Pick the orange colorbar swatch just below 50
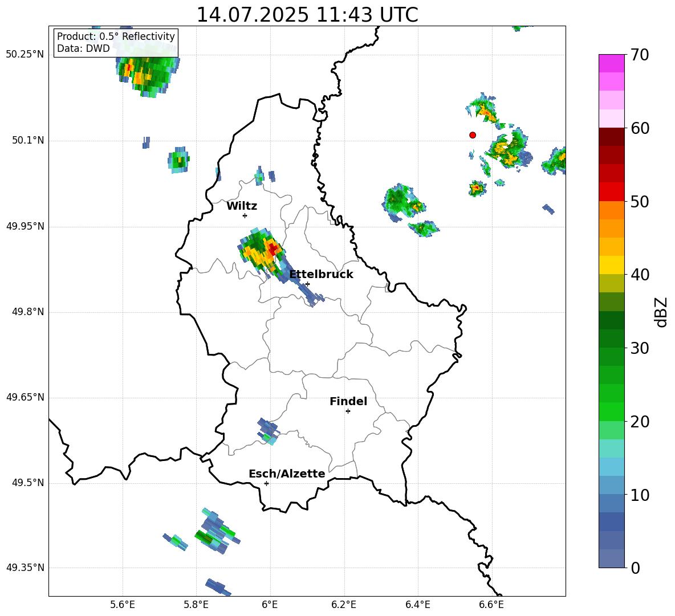Screen dimensions: 675x616 tap(612, 210)
